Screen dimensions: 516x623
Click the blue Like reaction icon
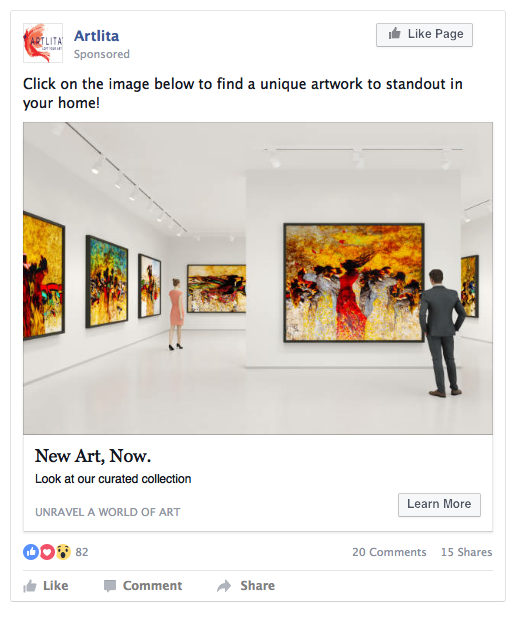(x=31, y=552)
